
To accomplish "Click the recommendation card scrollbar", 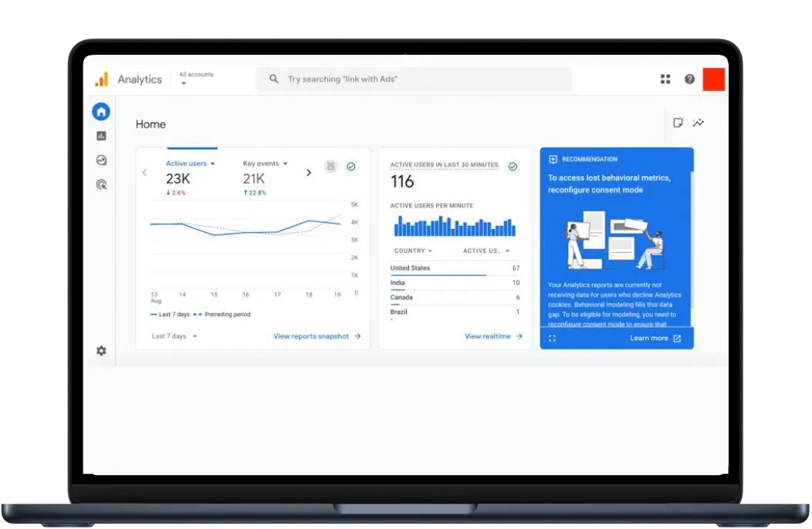I will pos(692,241).
